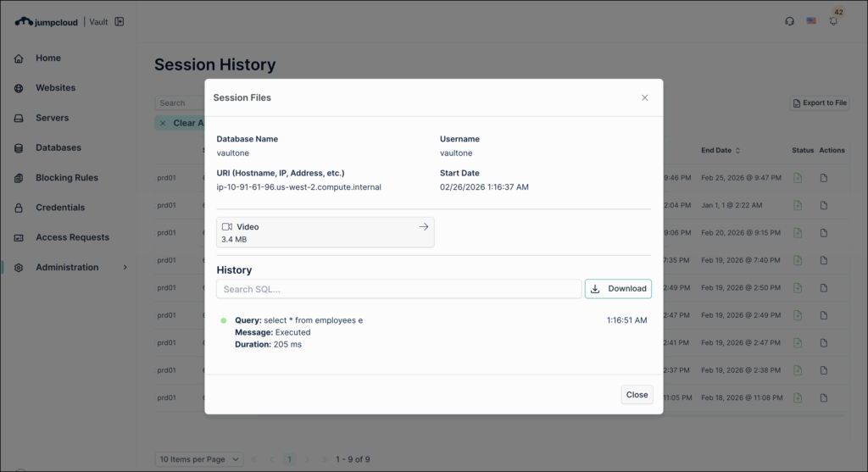The height and width of the screenshot is (472, 868).
Task: Collapse sidebar using the Vault panel icon
Action: [120, 21]
